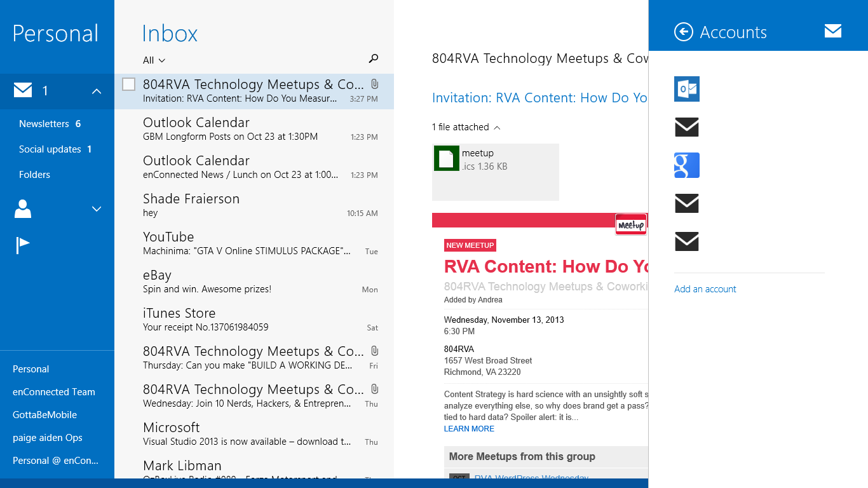Image resolution: width=868 pixels, height=488 pixels.
Task: Tick the checkbox on the first 804RVA message
Action: [128, 84]
